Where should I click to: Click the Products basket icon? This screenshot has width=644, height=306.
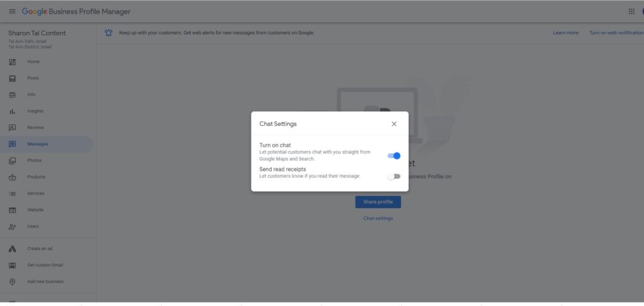(x=13, y=177)
